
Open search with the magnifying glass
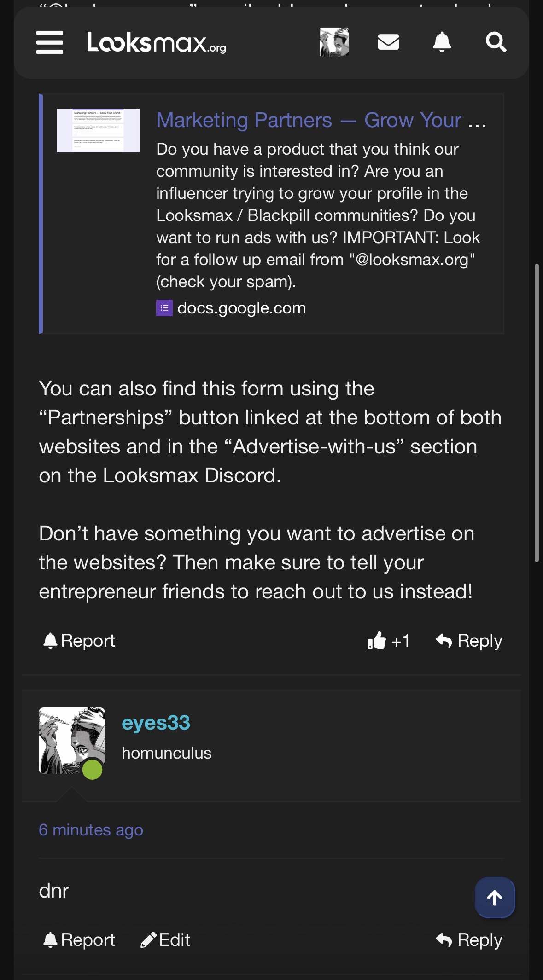(x=496, y=42)
